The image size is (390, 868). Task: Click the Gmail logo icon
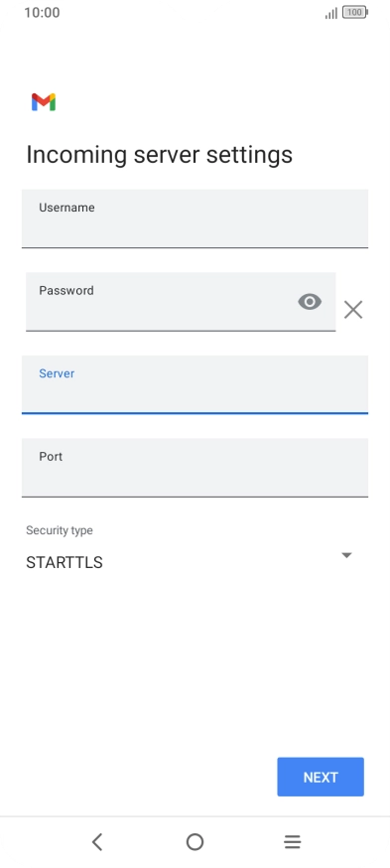pos(43,102)
